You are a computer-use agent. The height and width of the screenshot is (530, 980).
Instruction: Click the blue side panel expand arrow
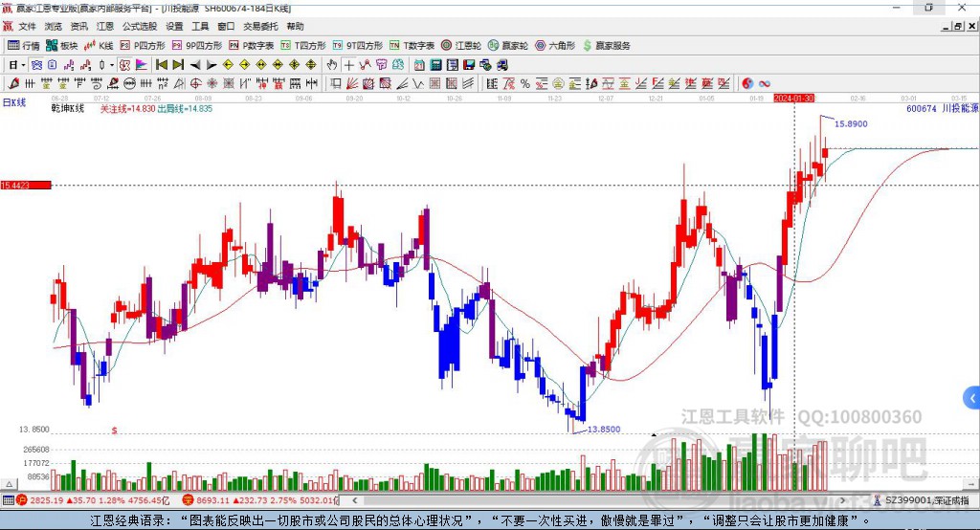click(972, 398)
